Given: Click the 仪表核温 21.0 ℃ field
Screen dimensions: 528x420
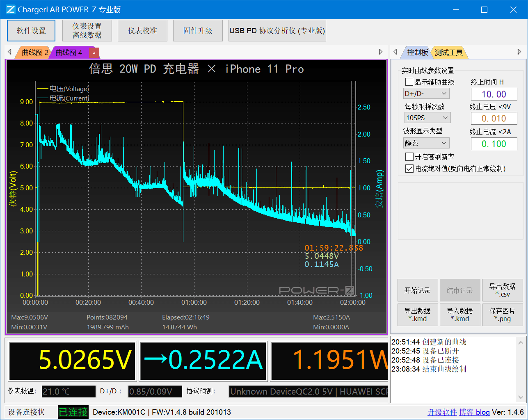Looking at the screenshot, I should [x=69, y=391].
